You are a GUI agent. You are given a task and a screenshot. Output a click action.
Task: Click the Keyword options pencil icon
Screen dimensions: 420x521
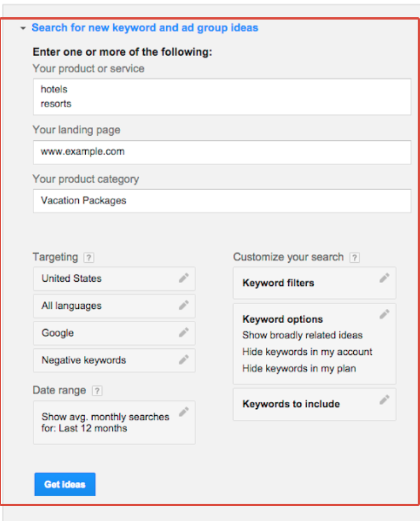click(x=384, y=314)
